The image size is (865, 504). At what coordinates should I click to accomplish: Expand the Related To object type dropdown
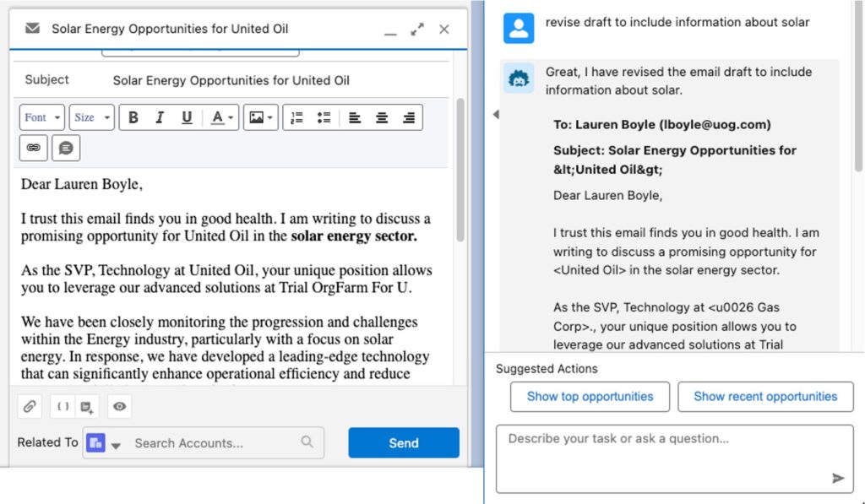point(116,444)
